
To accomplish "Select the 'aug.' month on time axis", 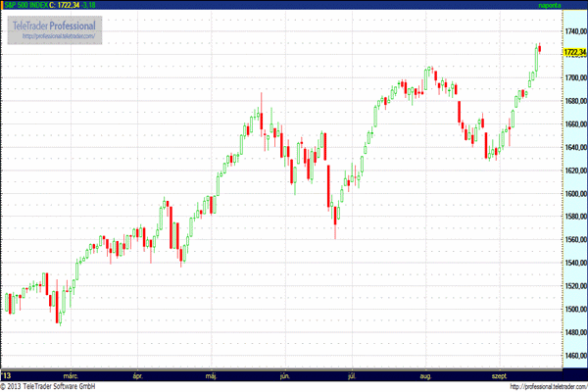I will [x=424, y=375].
